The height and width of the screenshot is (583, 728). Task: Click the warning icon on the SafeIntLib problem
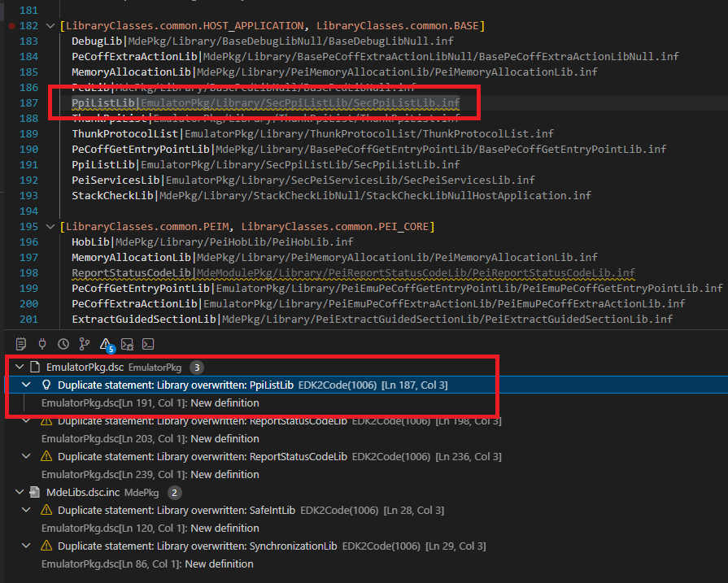click(x=46, y=510)
